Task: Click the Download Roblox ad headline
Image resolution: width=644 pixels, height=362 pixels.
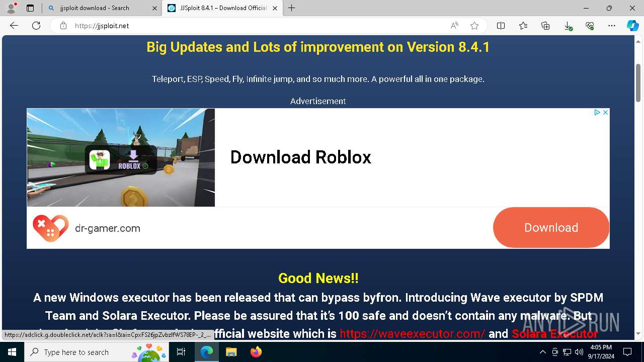Action: tap(301, 157)
